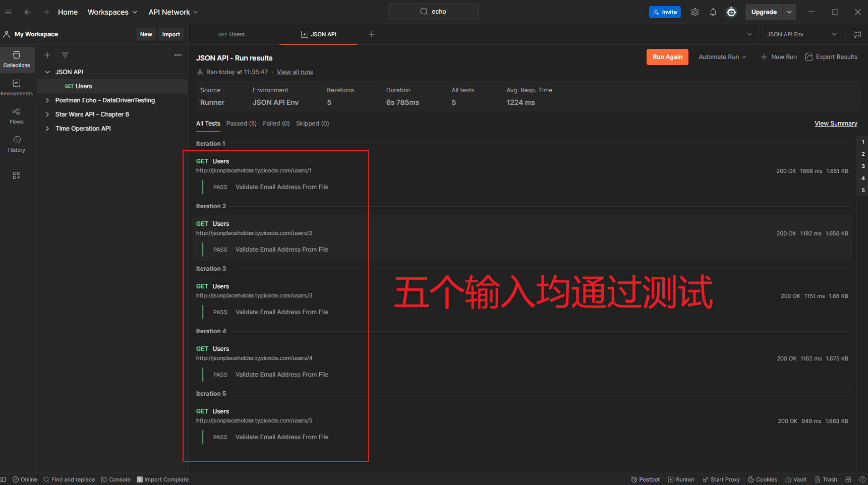This screenshot has width=868, height=485.
Task: Open the API Network dropdown
Action: 173,12
